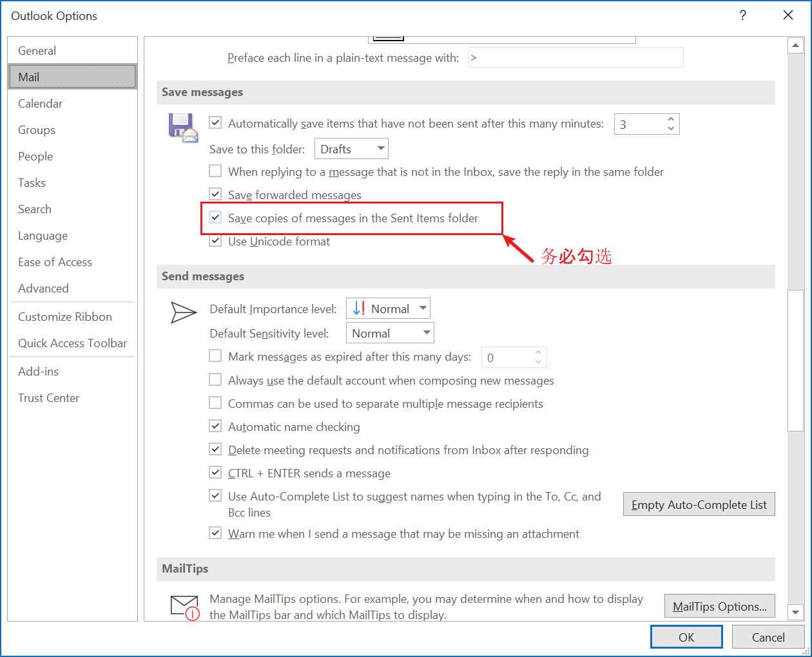Toggle missing attachment warning checkbox
This screenshot has width=812, height=657.
[x=215, y=533]
